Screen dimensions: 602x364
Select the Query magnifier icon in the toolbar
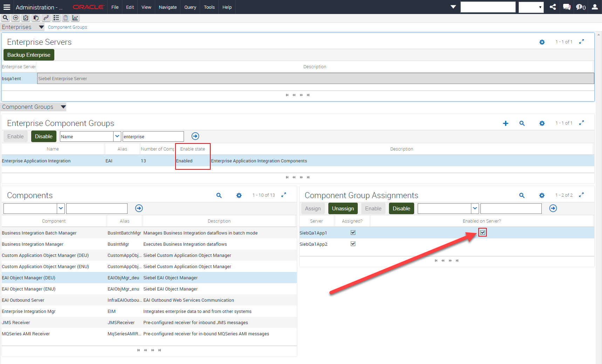[x=5, y=18]
